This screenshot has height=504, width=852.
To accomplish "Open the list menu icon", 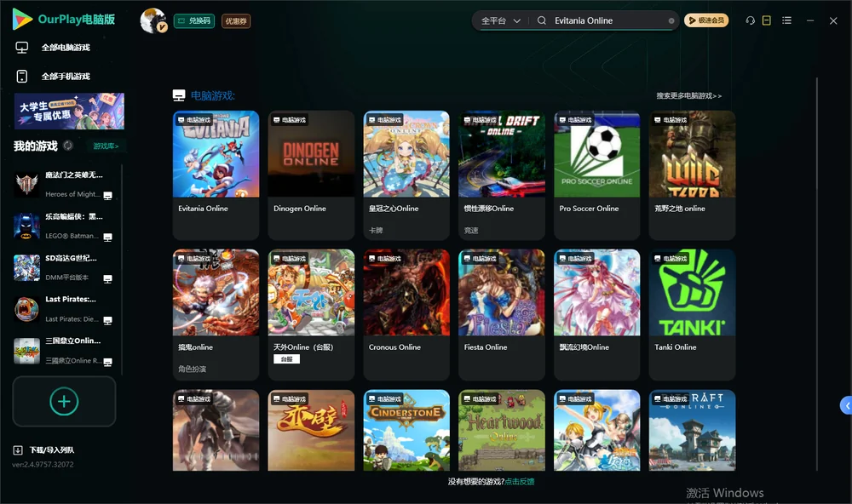I will 786,20.
